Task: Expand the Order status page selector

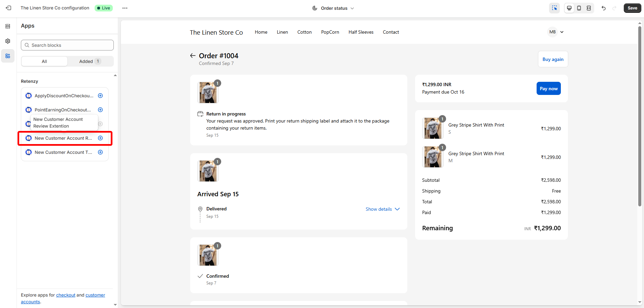Action: coord(333,8)
